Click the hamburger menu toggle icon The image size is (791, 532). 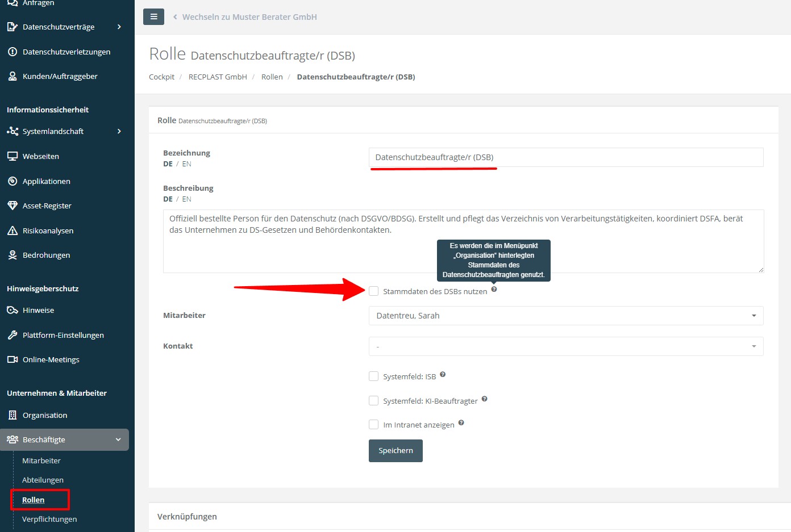pos(153,17)
